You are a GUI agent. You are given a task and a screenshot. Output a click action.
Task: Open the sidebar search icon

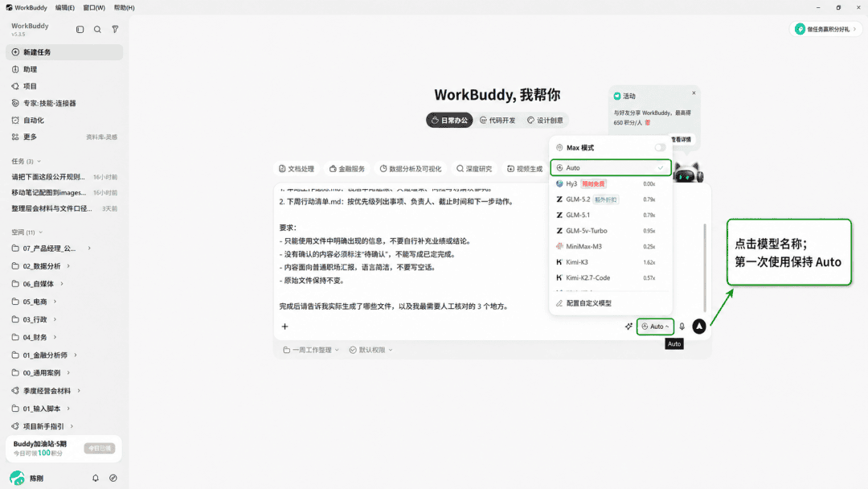[x=97, y=29]
